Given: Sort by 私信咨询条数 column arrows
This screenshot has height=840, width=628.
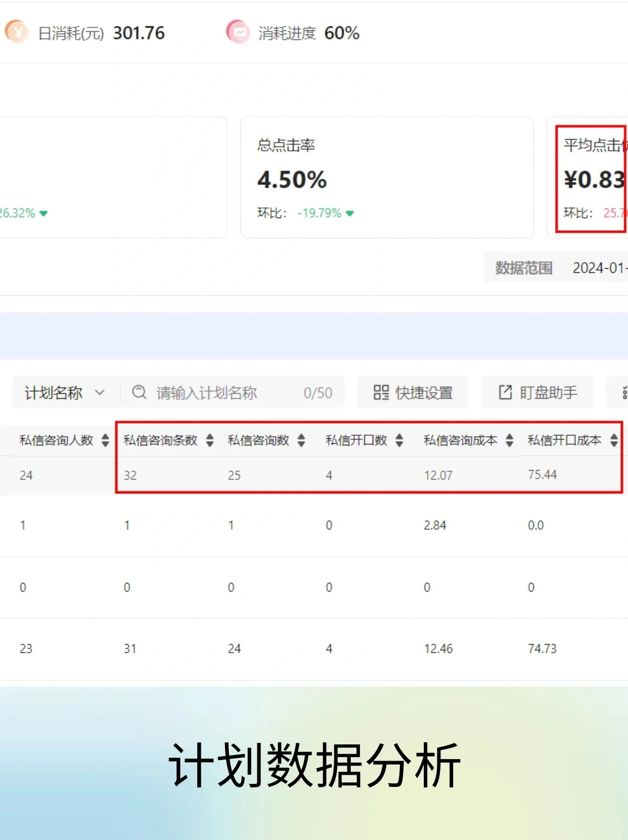Looking at the screenshot, I should coord(210,440).
